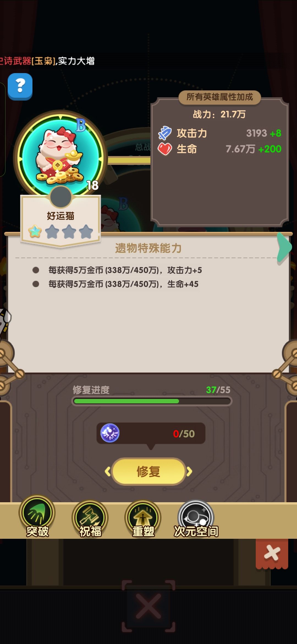Tap the 遗物特殊能力 section title
The height and width of the screenshot is (644, 297).
pyautogui.click(x=148, y=248)
